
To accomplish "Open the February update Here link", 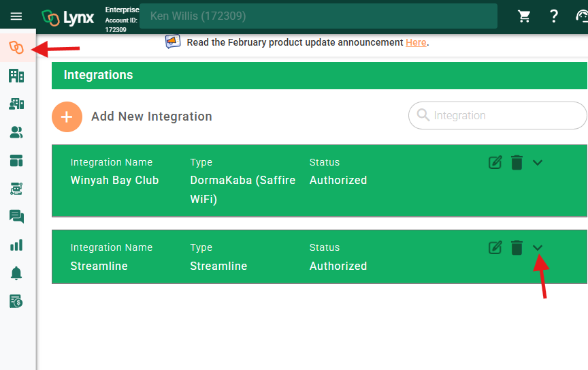I will 416,42.
